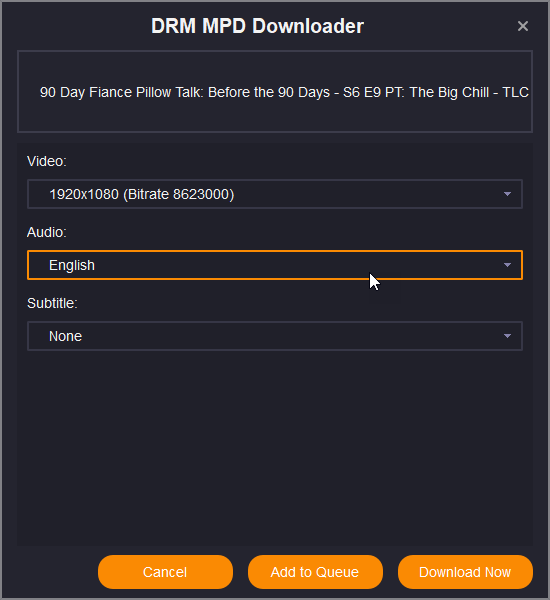550x600 pixels.
Task: Start download with Download Now
Action: (x=465, y=572)
